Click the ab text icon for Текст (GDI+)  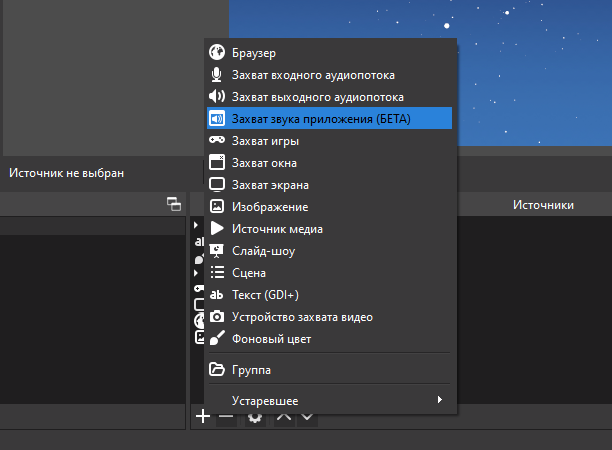pyautogui.click(x=216, y=294)
